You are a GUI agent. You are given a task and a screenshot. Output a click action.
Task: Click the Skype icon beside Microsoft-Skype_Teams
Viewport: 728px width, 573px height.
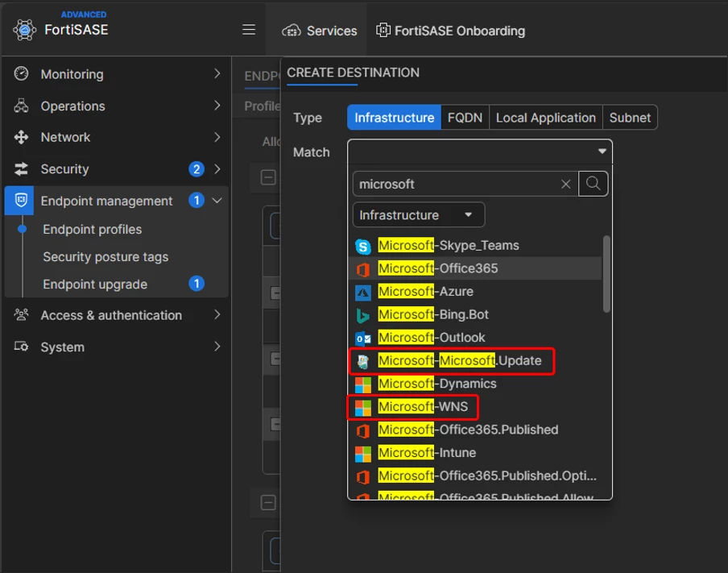363,247
